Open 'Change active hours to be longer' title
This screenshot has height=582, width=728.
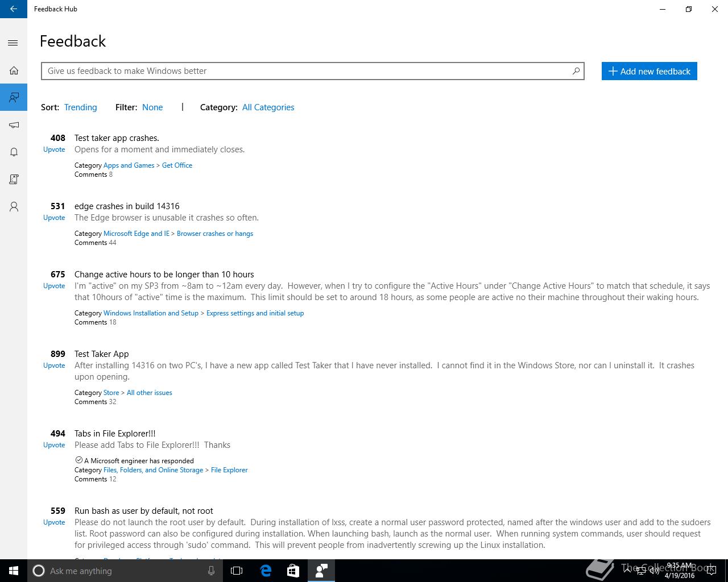164,275
